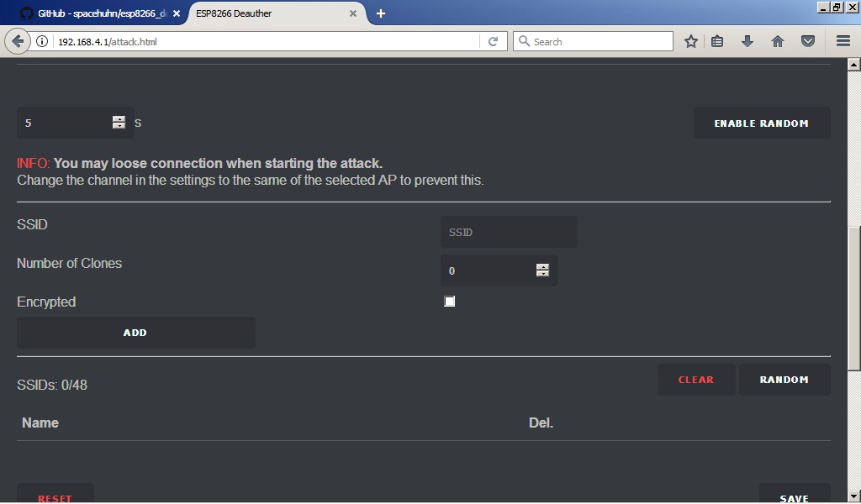Viewport: 861px width, 504px height.
Task: Focus the SSID text field
Action: [x=509, y=232]
